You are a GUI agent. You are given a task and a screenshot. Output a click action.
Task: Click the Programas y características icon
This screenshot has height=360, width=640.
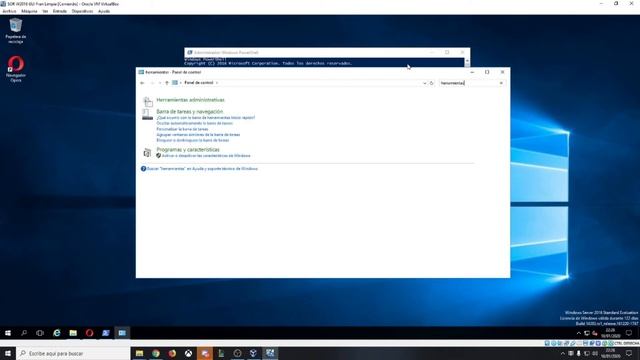pos(147,153)
